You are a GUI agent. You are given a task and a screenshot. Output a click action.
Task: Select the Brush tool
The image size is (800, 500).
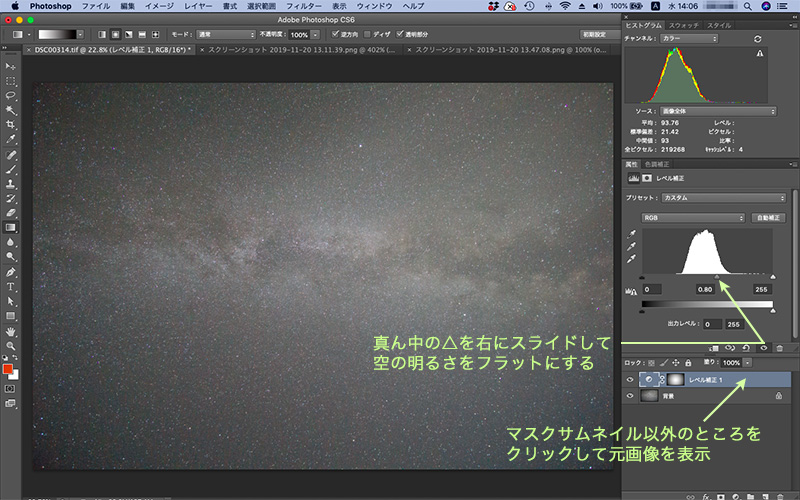(x=10, y=169)
